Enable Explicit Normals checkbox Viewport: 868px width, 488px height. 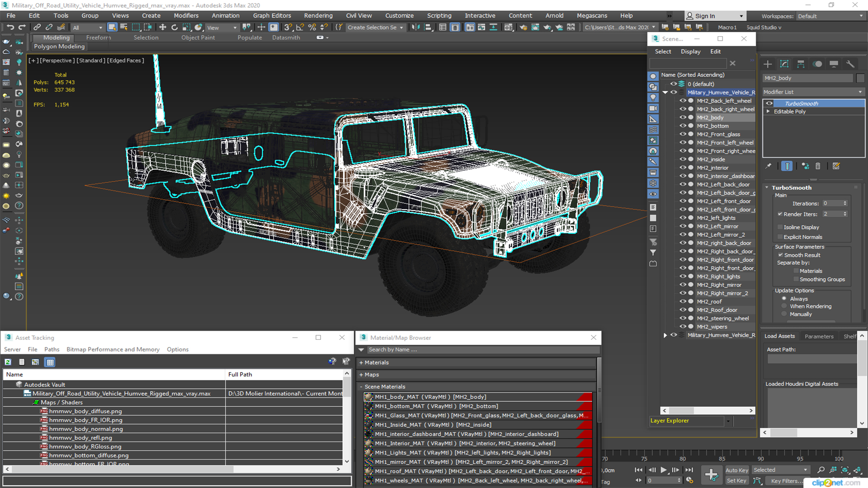[780, 237]
